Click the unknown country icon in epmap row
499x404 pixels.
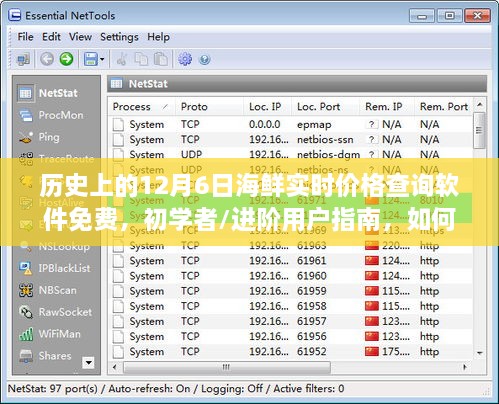coord(372,124)
